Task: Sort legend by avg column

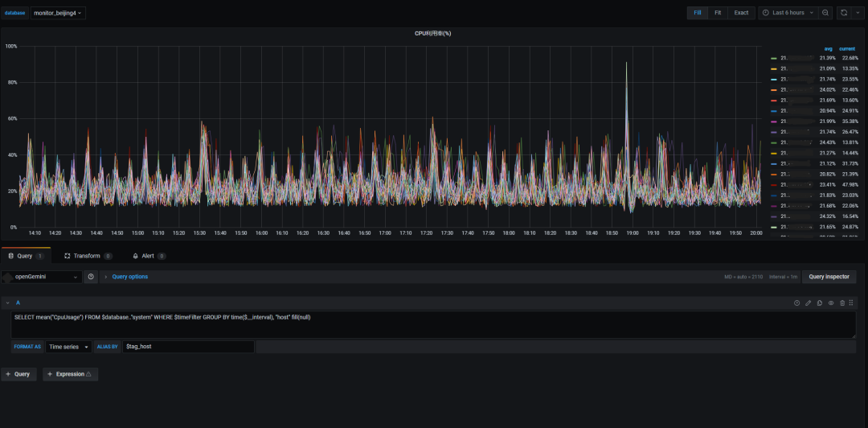Action: coord(828,49)
